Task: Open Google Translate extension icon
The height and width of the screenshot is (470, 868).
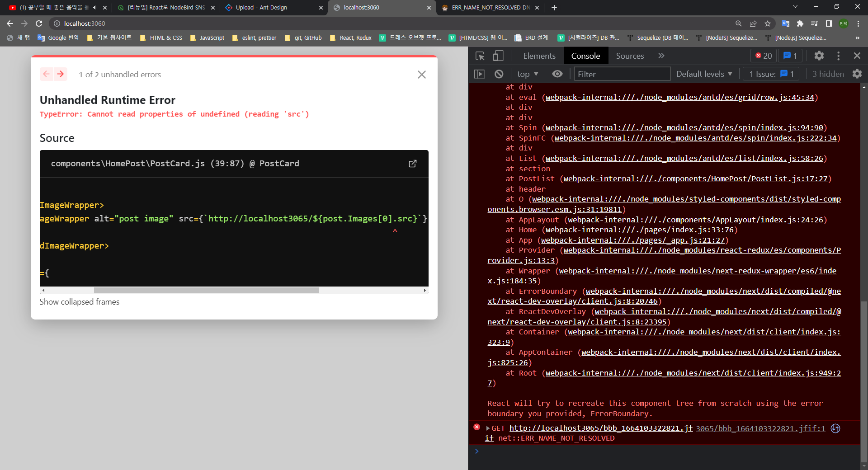Action: (x=785, y=23)
